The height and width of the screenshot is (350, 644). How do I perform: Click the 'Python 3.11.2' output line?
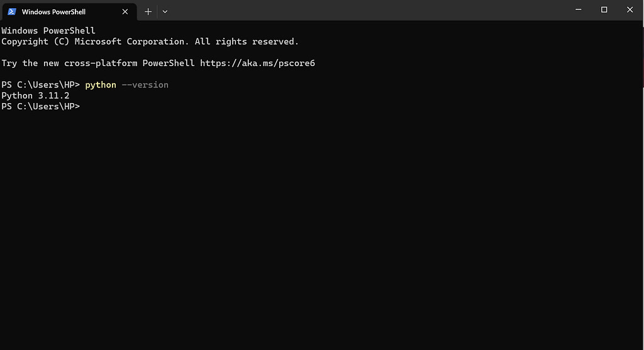point(35,96)
